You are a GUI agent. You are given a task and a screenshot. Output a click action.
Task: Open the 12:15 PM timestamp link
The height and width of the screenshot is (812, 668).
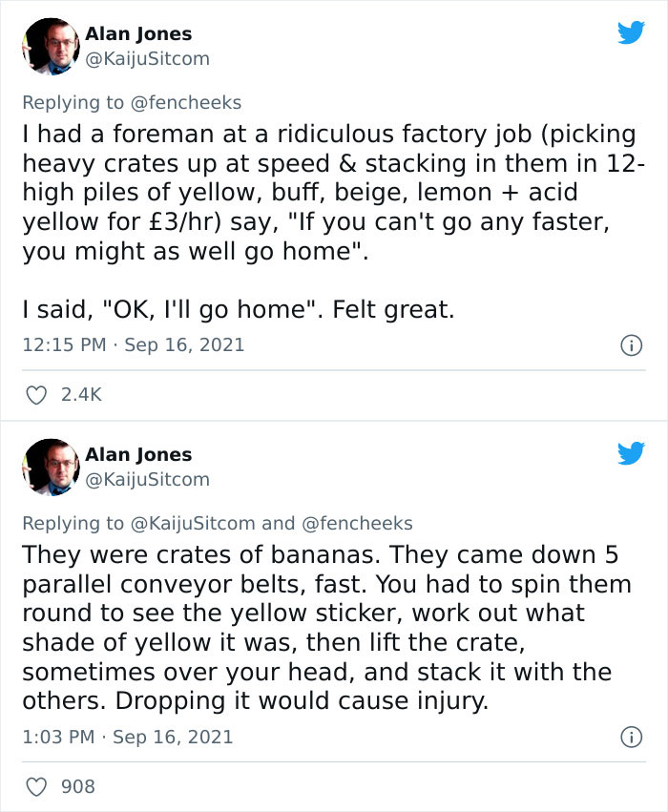click(x=65, y=348)
